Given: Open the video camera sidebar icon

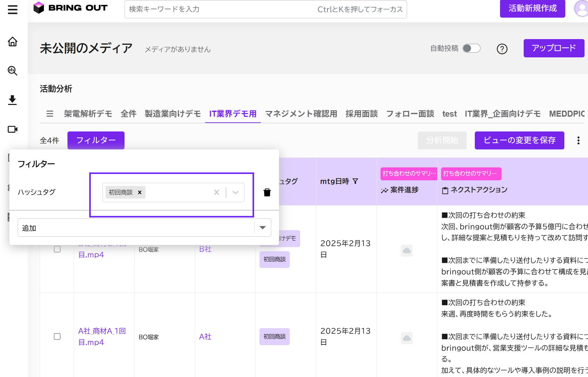Looking at the screenshot, I should click(13, 129).
